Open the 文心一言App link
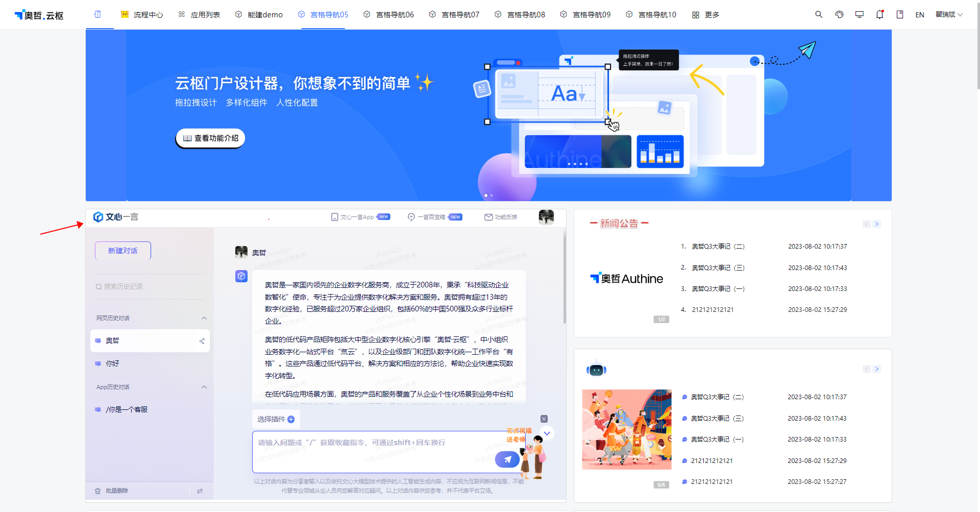The width and height of the screenshot is (980, 512). [360, 217]
